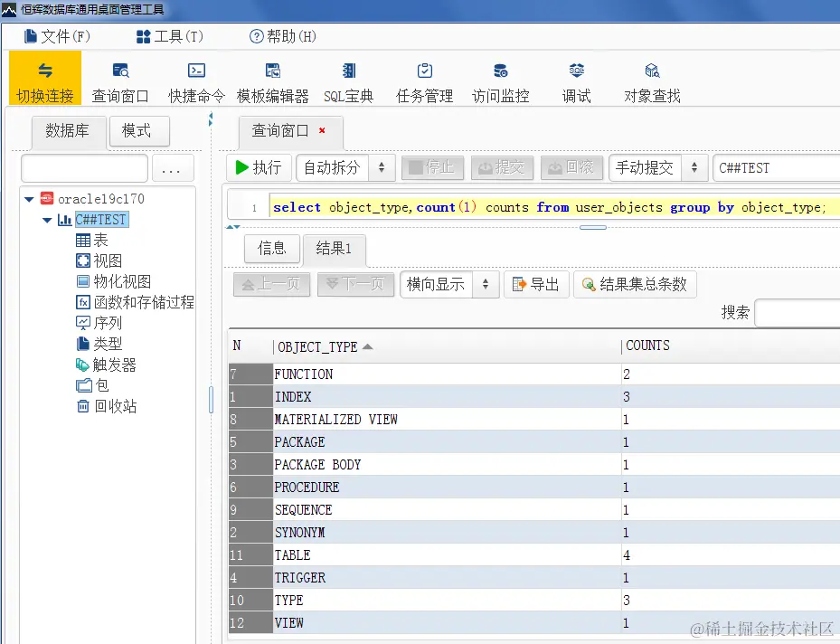Click the 上一页 (previous page) button
The image size is (840, 644).
coord(271,284)
